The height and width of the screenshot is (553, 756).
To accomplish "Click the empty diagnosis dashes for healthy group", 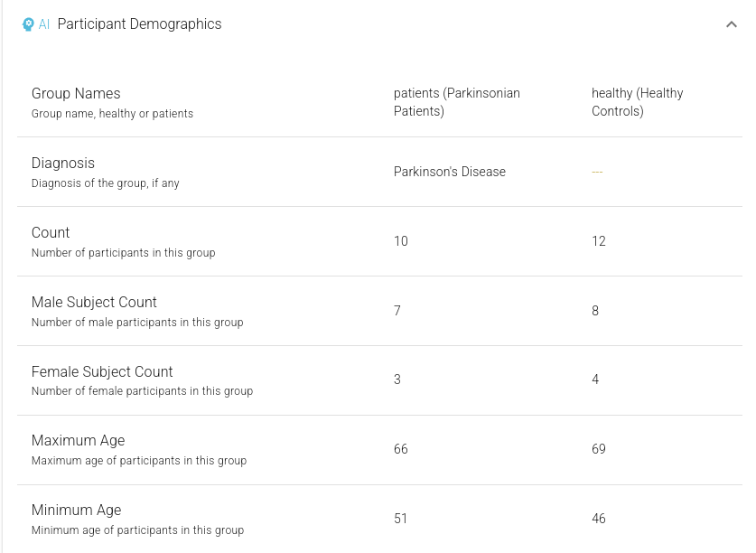I will coord(597,172).
